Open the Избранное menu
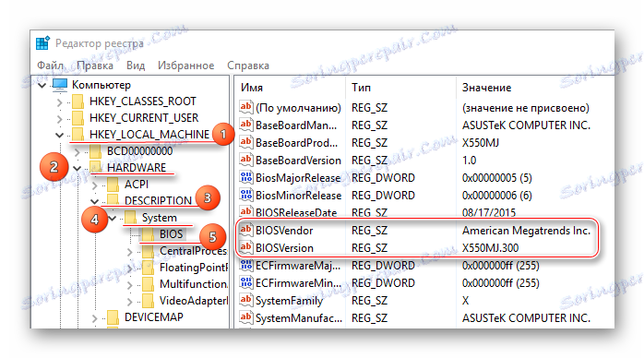This screenshot has width=644, height=358. point(186,66)
